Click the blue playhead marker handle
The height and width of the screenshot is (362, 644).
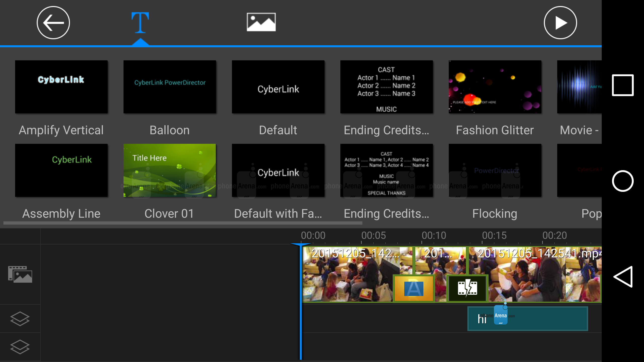[x=301, y=245]
